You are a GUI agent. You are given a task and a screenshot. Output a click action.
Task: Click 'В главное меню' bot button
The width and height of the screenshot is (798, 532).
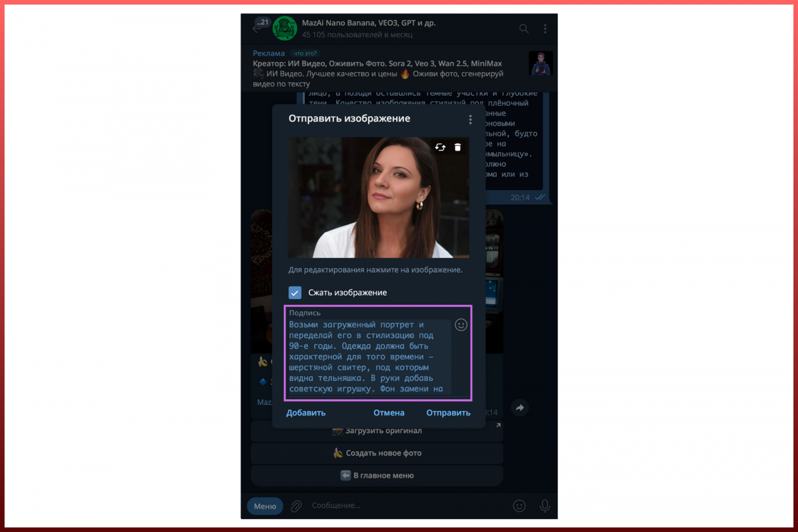pos(377,476)
